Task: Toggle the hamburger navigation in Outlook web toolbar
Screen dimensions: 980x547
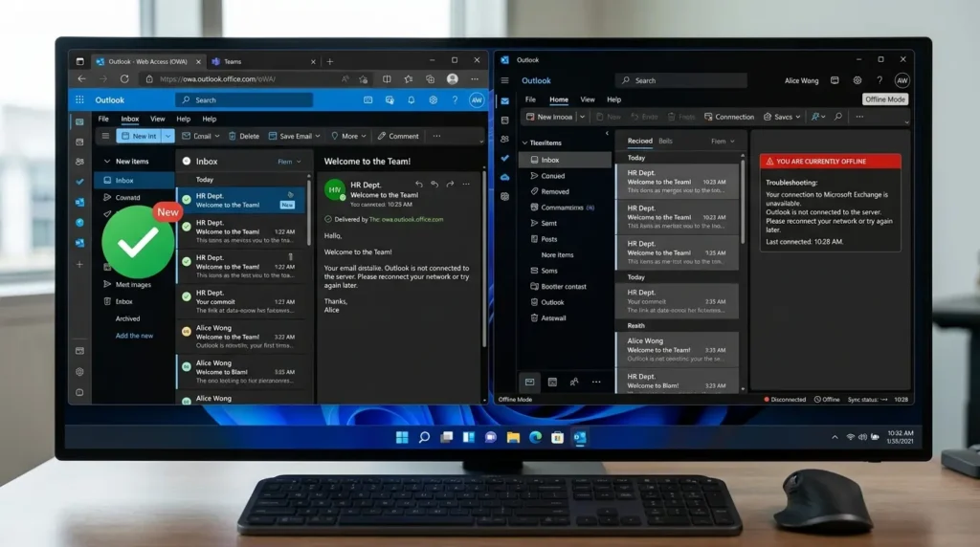Action: click(x=105, y=136)
